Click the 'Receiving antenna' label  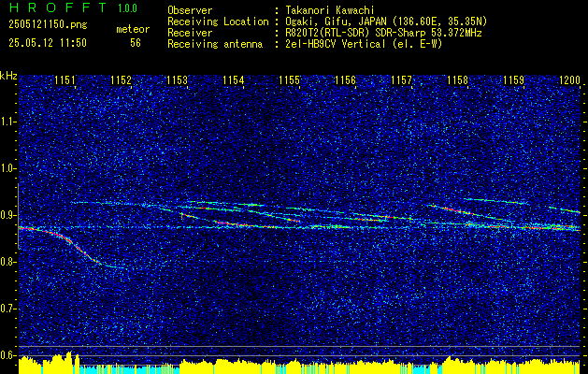point(215,44)
